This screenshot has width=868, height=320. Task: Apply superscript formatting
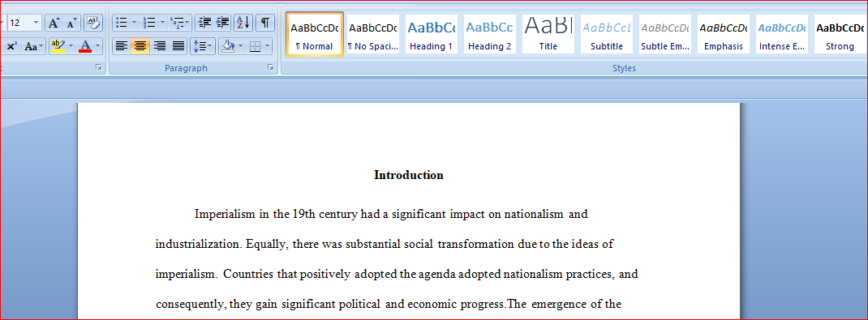click(x=11, y=46)
